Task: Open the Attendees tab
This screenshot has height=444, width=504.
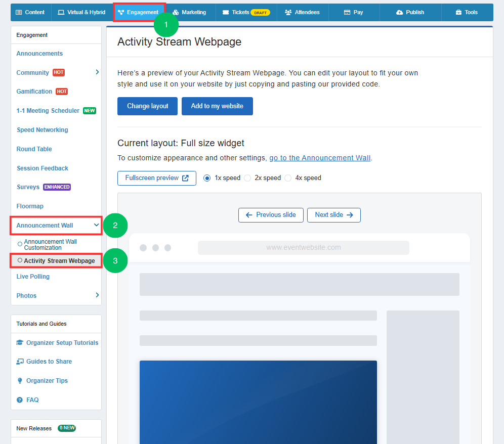Action: coord(303,12)
